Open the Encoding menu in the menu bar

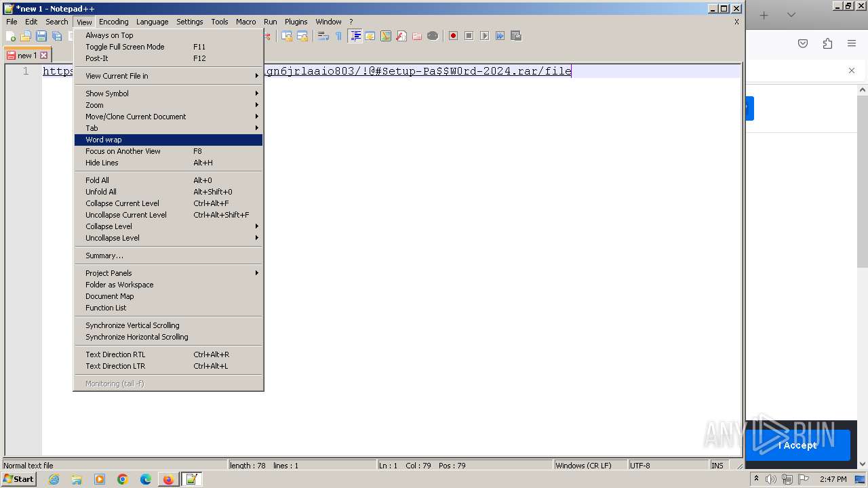coord(113,22)
